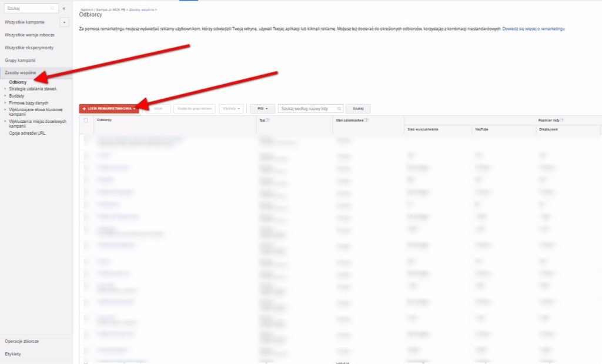Go to Wszystkie eksperymenty
This screenshot has height=364, width=602.
[x=29, y=48]
